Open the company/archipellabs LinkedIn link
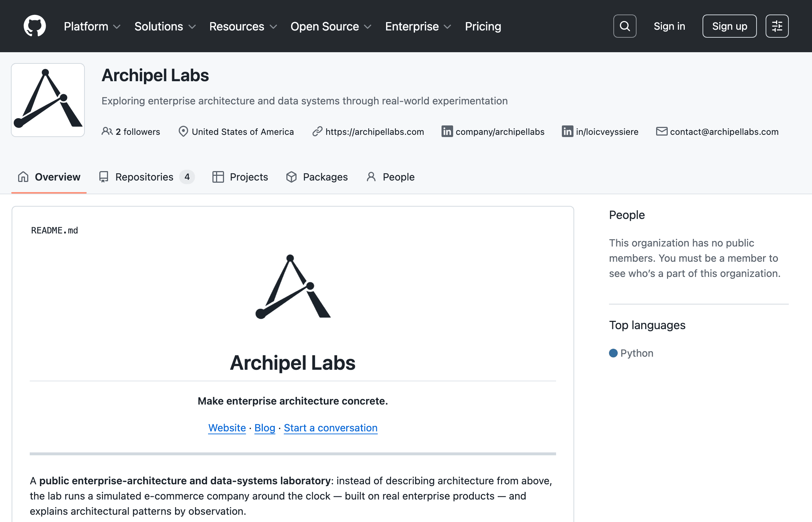This screenshot has height=522, width=812. 500,132
